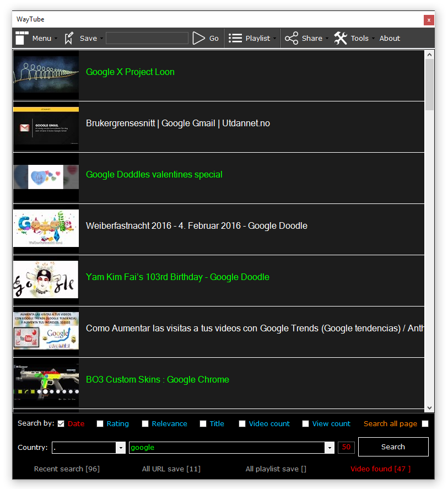Open All playlist save [] link

[x=276, y=469]
